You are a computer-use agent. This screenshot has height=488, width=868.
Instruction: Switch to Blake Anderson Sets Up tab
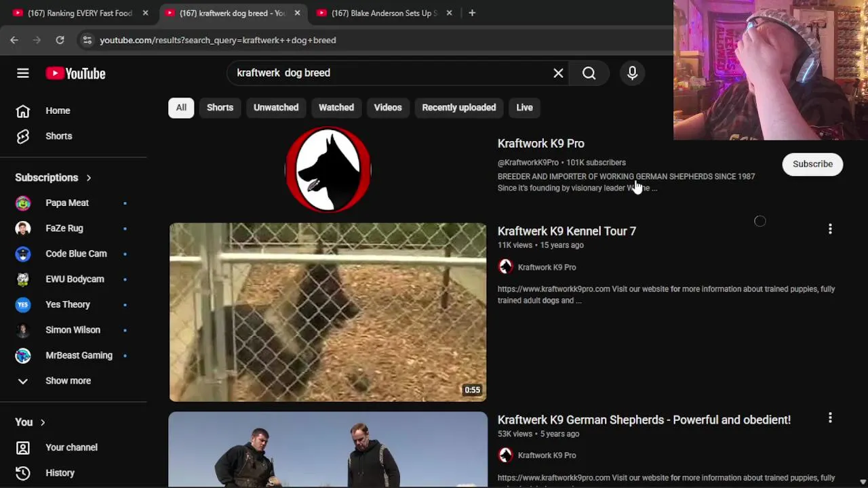coord(384,13)
